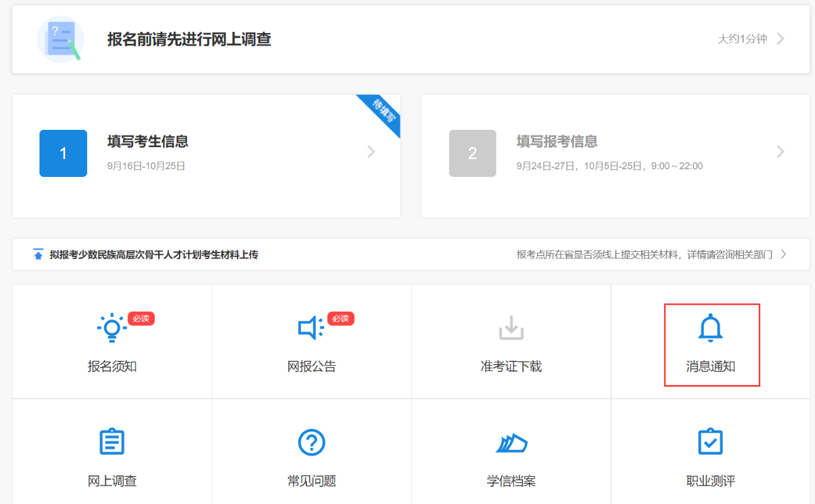Click chevron on 填写报考信息 card
The image size is (815, 504).
pyautogui.click(x=781, y=152)
